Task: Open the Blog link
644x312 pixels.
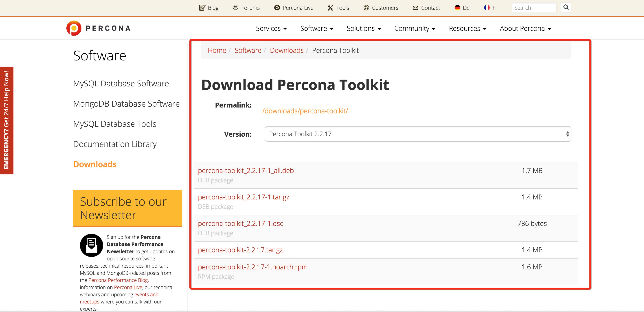Action: [213, 8]
